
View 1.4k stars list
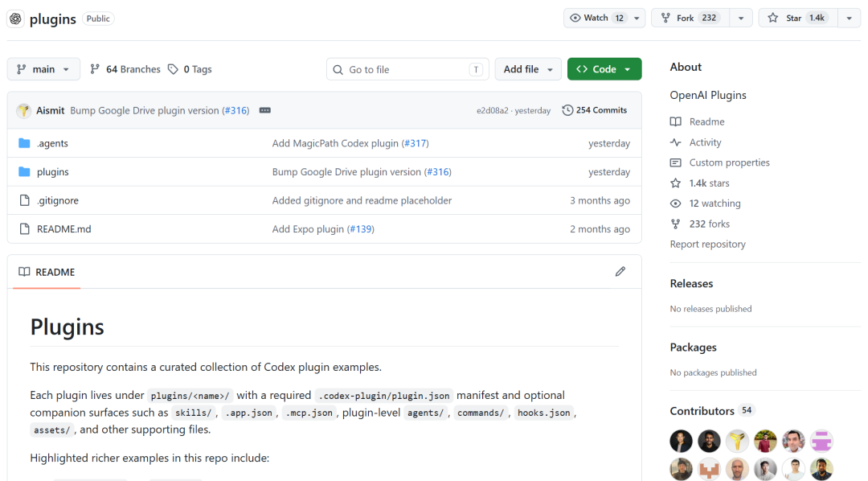pyautogui.click(x=709, y=183)
